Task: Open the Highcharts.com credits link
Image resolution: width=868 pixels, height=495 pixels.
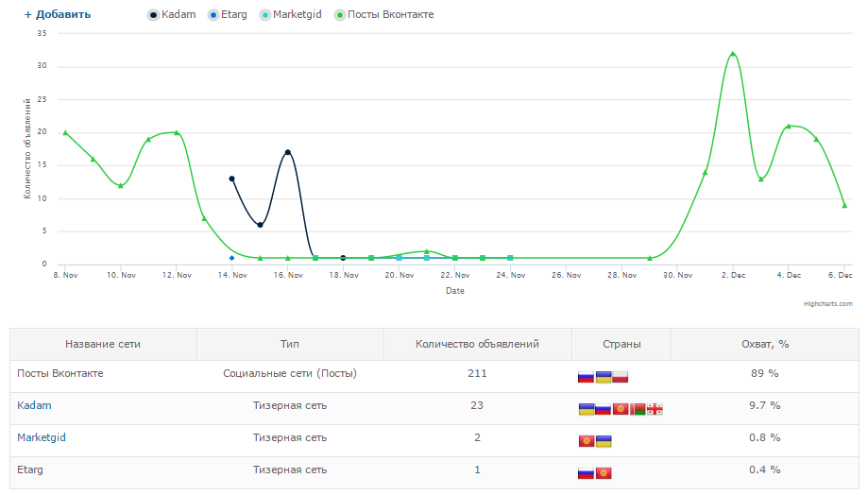Action: [x=828, y=303]
